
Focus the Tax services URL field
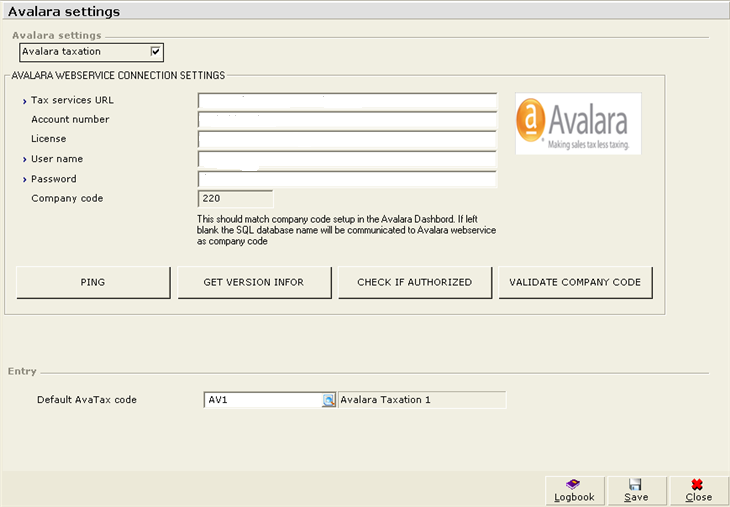click(x=347, y=100)
